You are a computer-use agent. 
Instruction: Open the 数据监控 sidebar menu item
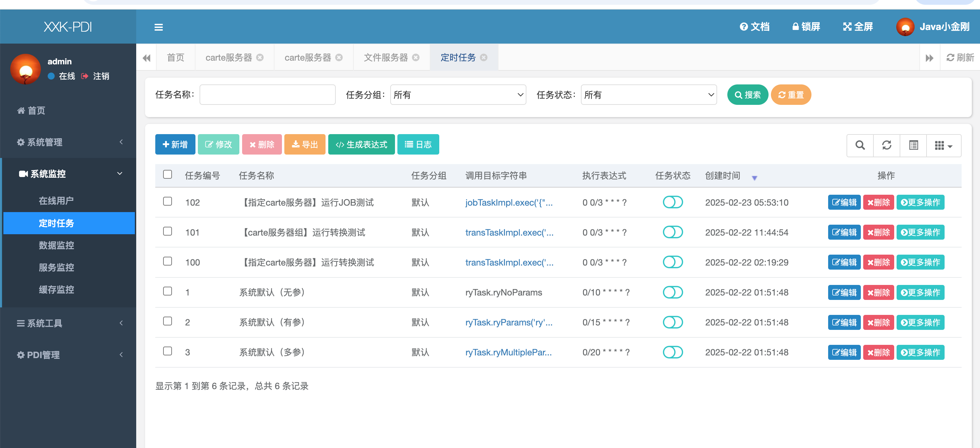[x=56, y=245]
